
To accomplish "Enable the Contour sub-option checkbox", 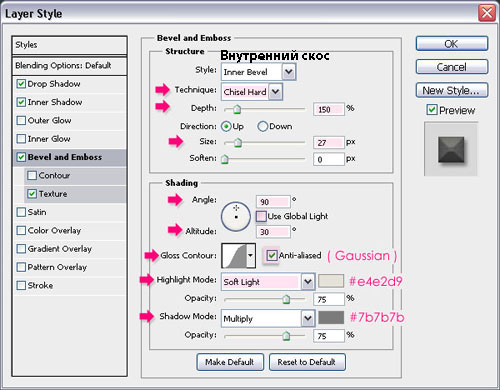I will 32,175.
